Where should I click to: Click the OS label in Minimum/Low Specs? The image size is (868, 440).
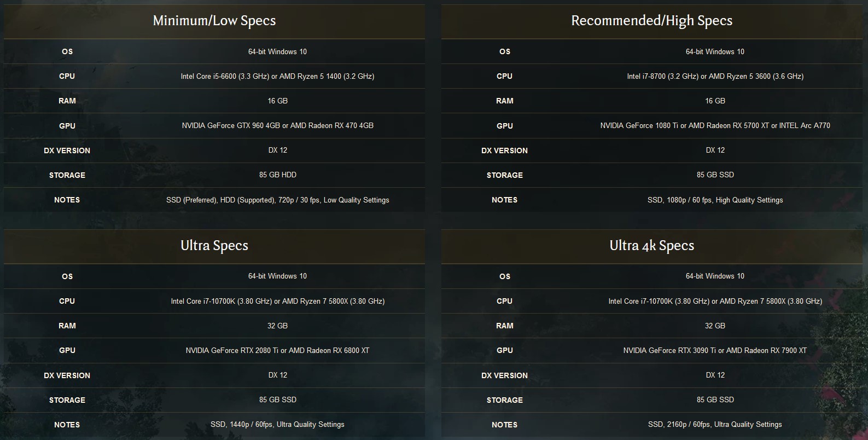coord(67,52)
